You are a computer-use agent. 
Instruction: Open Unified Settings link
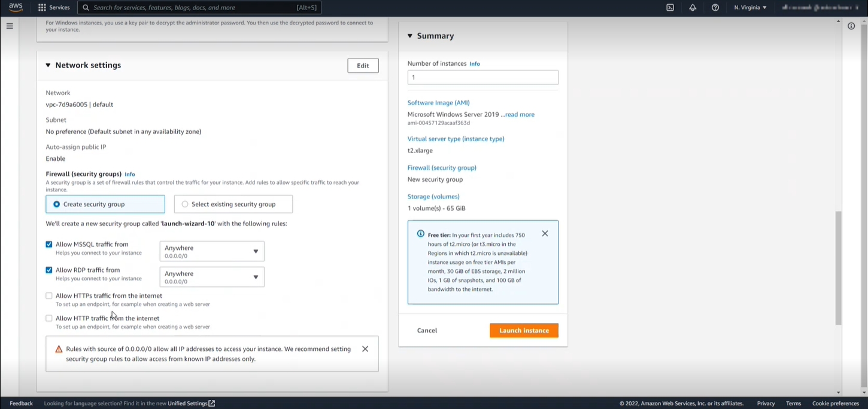point(187,404)
